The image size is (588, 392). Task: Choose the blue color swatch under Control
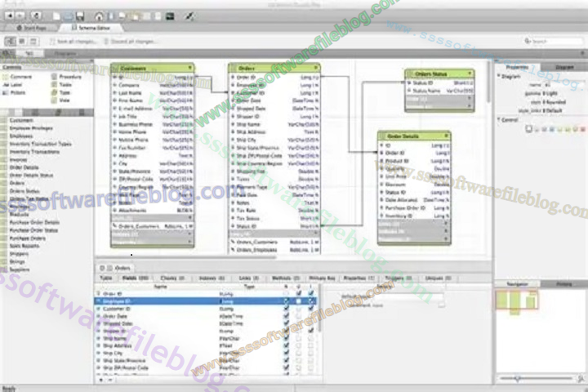(552, 129)
